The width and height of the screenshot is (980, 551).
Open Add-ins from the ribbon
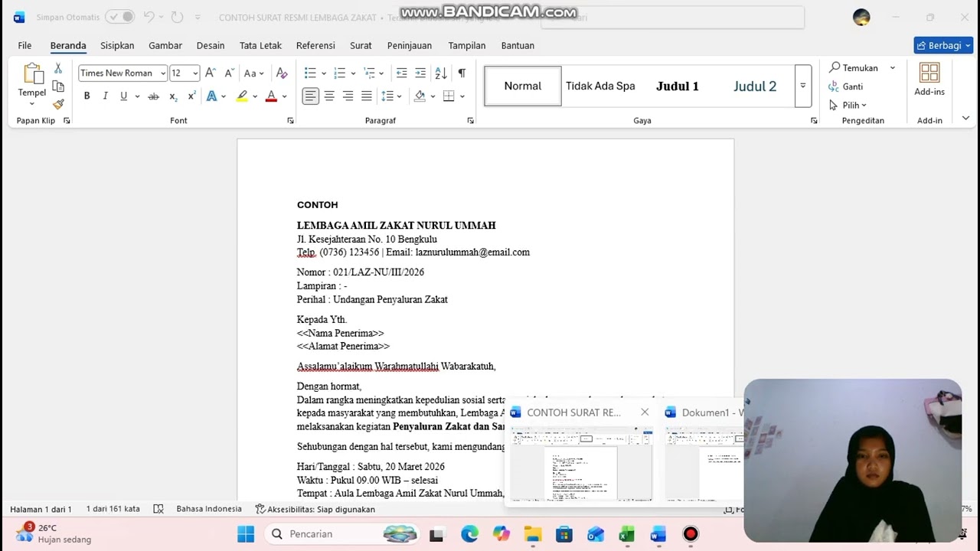(929, 80)
